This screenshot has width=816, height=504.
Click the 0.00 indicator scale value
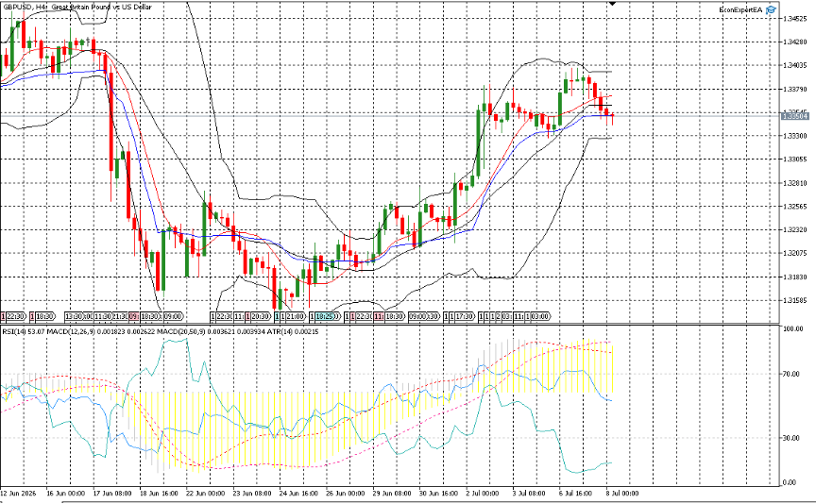tap(790, 482)
